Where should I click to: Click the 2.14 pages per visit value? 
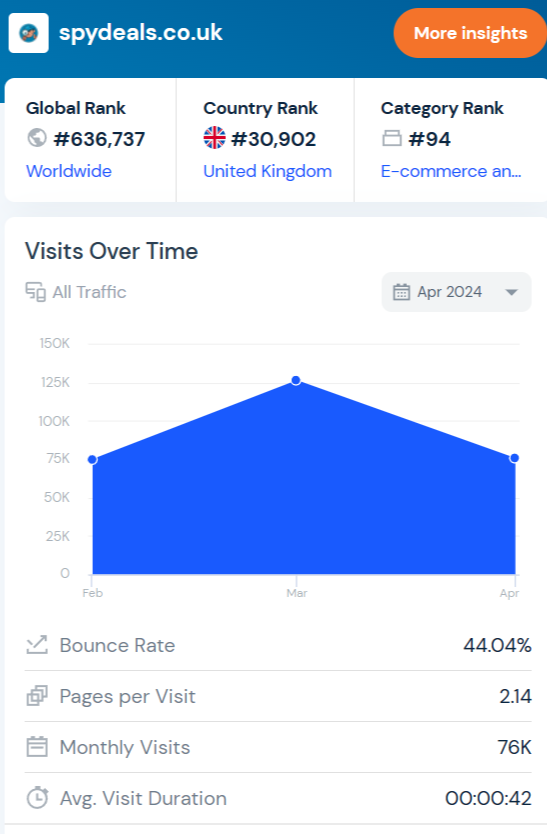[x=515, y=696]
